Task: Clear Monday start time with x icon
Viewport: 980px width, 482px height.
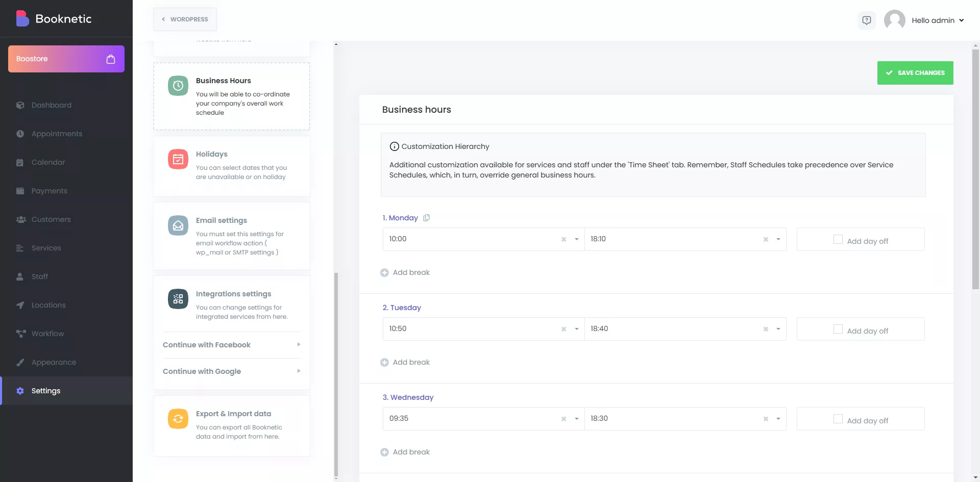Action: coord(563,239)
